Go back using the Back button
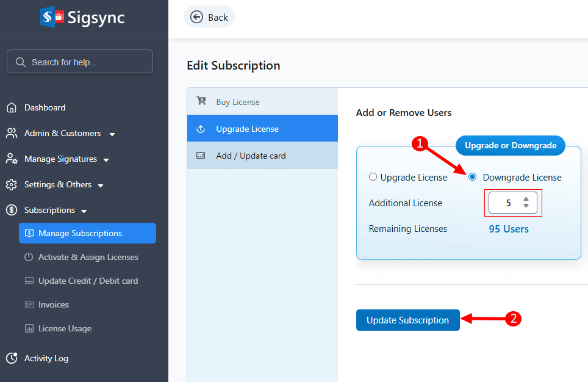Viewport: 588px width, 382px height. click(x=209, y=17)
